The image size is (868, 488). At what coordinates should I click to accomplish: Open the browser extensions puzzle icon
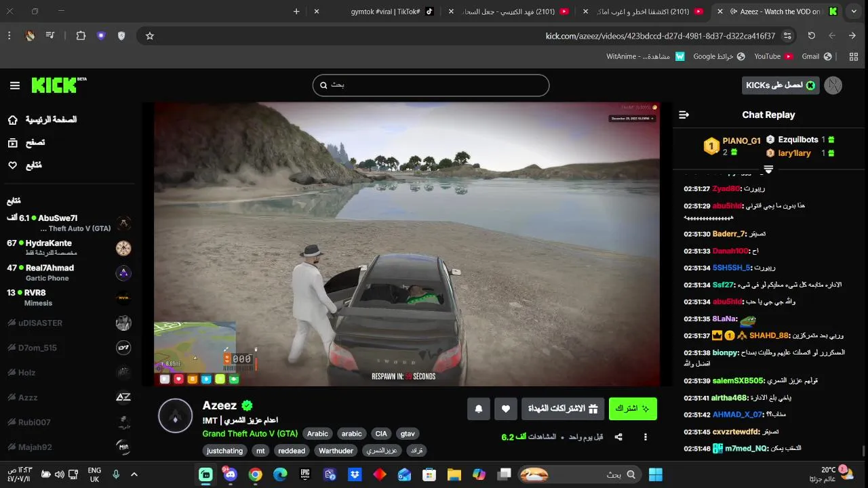[81, 36]
